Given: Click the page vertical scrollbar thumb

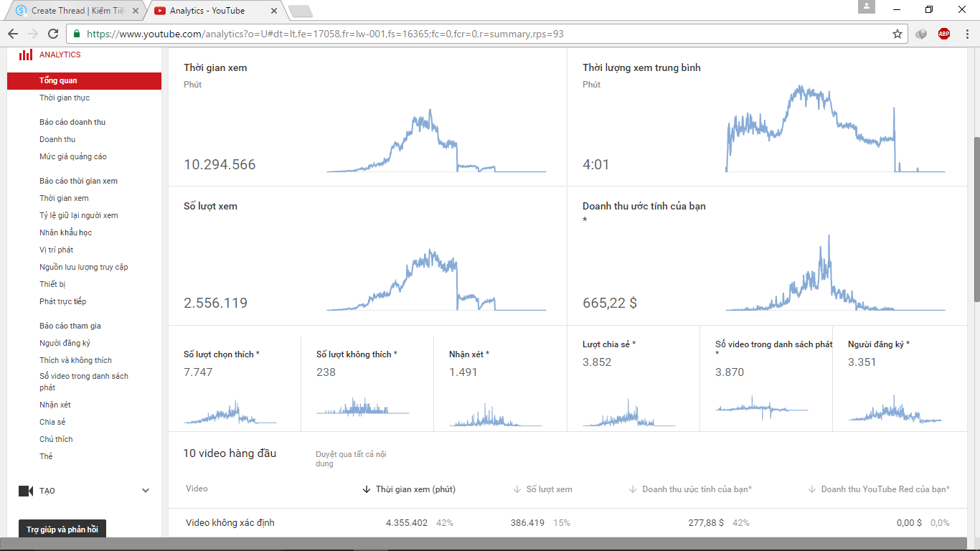Looking at the screenshot, I should click(x=976, y=219).
